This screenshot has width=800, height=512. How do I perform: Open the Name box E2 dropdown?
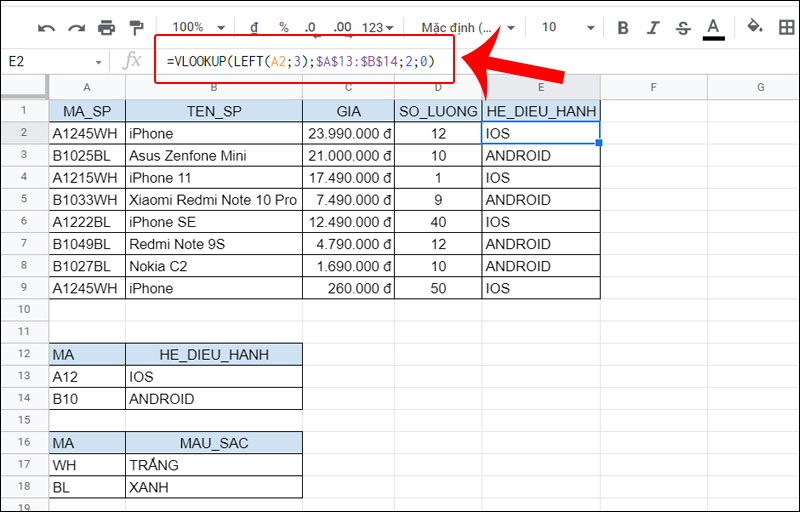[x=98, y=62]
